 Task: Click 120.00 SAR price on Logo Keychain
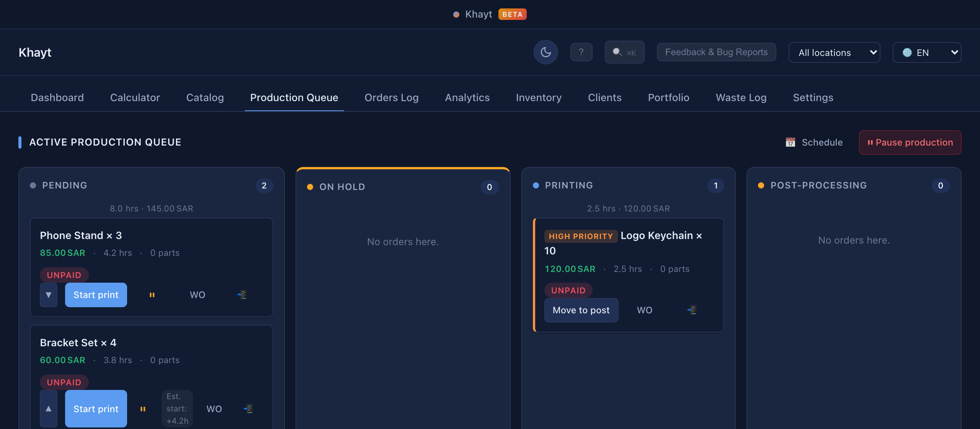click(x=570, y=269)
